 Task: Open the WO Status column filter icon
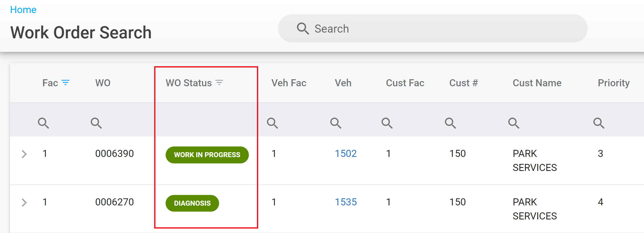tap(219, 83)
